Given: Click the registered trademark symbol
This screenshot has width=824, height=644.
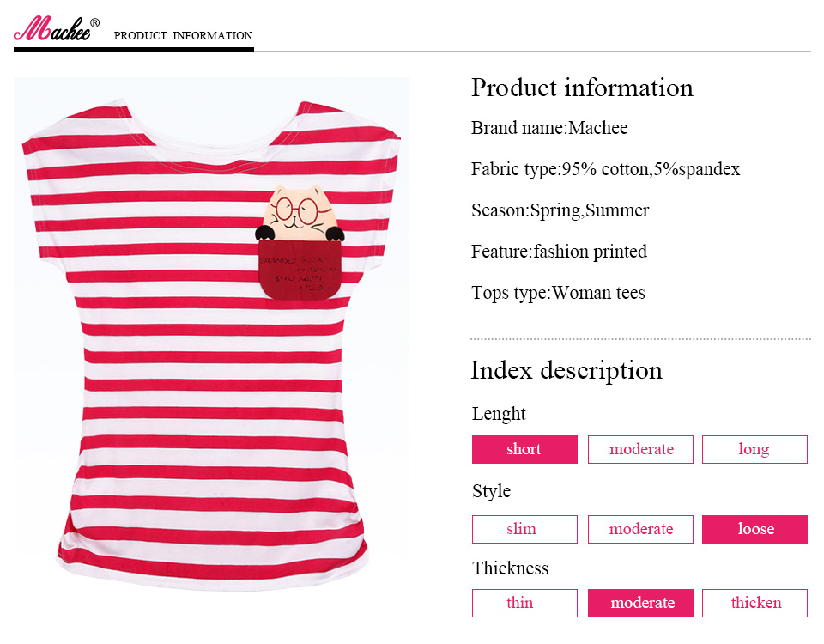Looking at the screenshot, I should 94,22.
